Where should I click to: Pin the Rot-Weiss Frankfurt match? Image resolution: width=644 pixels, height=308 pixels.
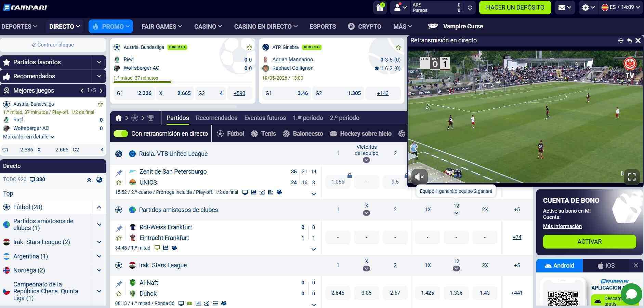119,228
